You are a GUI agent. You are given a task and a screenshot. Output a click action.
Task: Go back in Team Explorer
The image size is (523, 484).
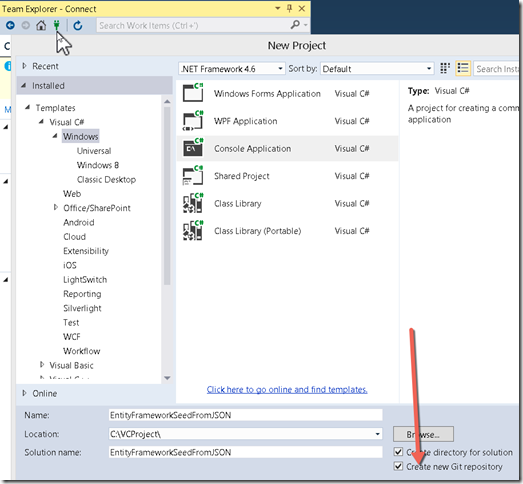[10, 25]
